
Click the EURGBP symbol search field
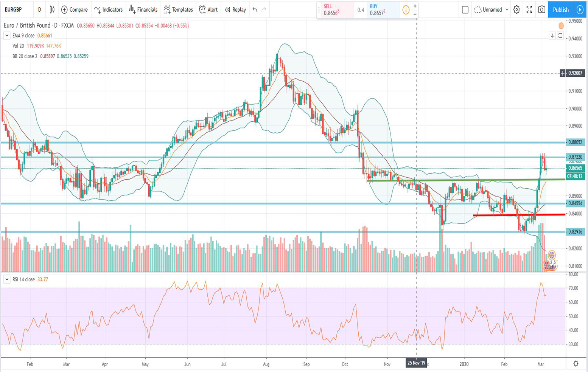(x=14, y=9)
